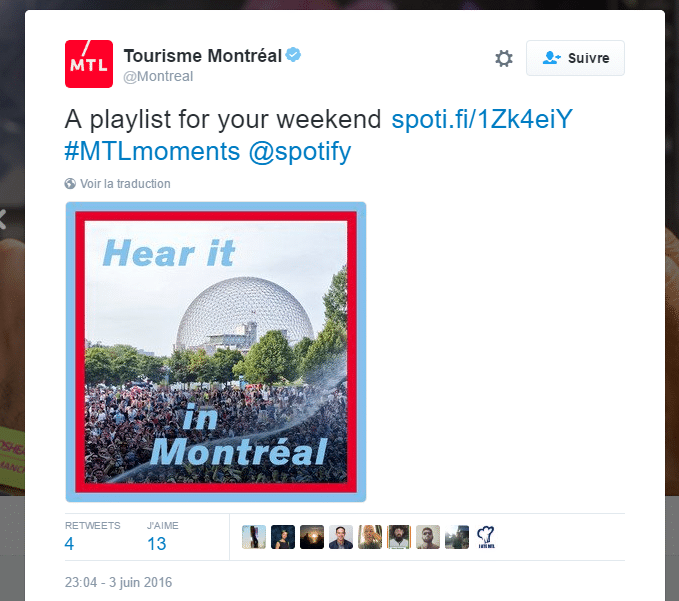Viewport: 679px width, 601px height.
Task: Click the suited man liker avatar
Action: pyautogui.click(x=341, y=537)
